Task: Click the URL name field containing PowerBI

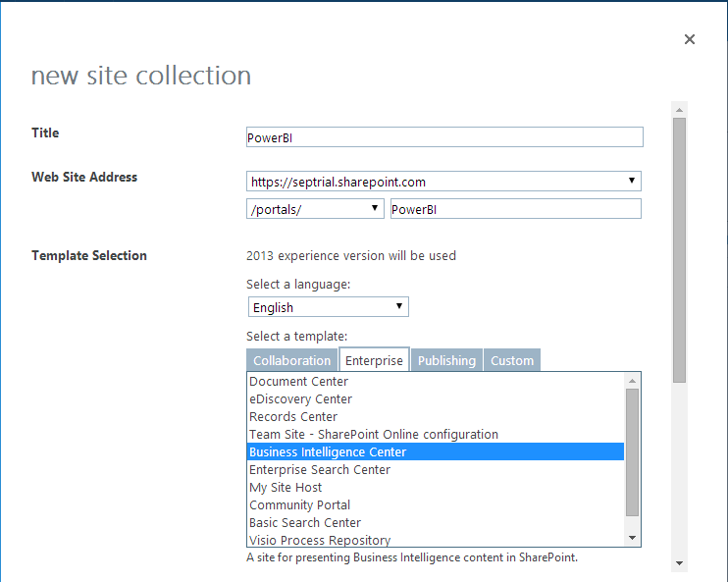Action: coord(515,209)
